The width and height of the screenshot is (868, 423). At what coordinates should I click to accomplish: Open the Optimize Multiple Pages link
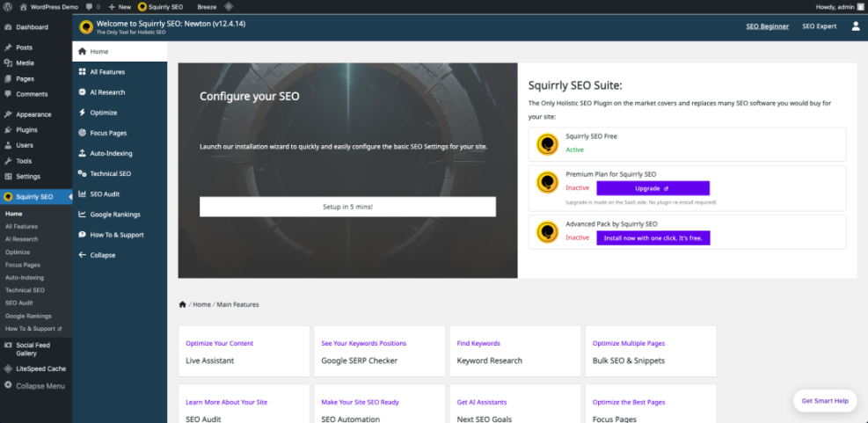pos(629,343)
